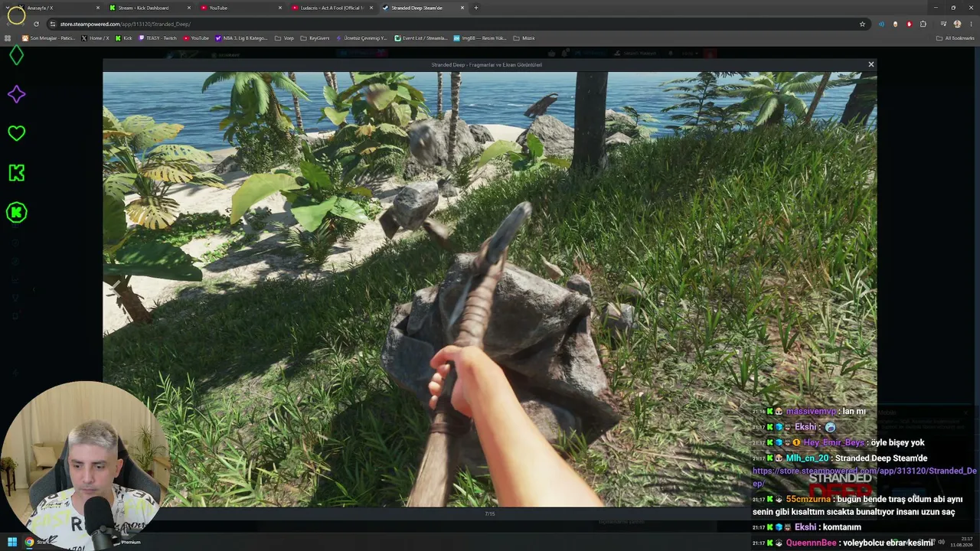Open a new browser tab
Viewport: 980px width, 551px height.
[476, 8]
